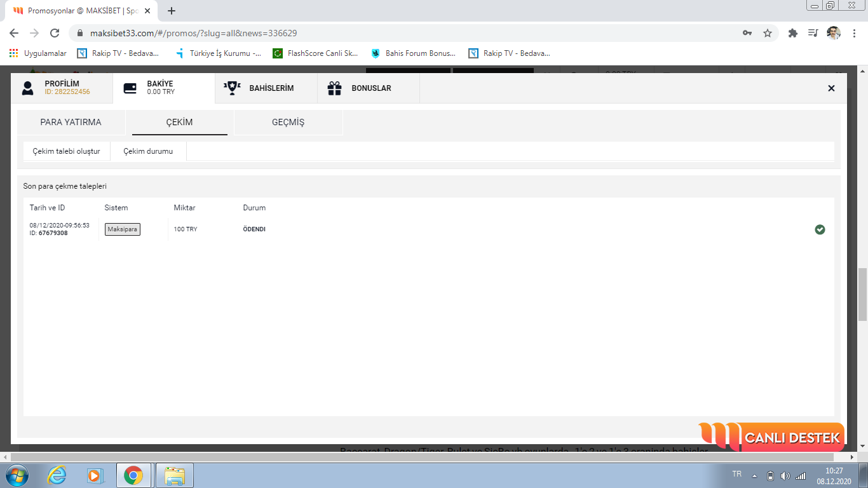
Task: Click green paid checkmark status icon
Action: (820, 229)
